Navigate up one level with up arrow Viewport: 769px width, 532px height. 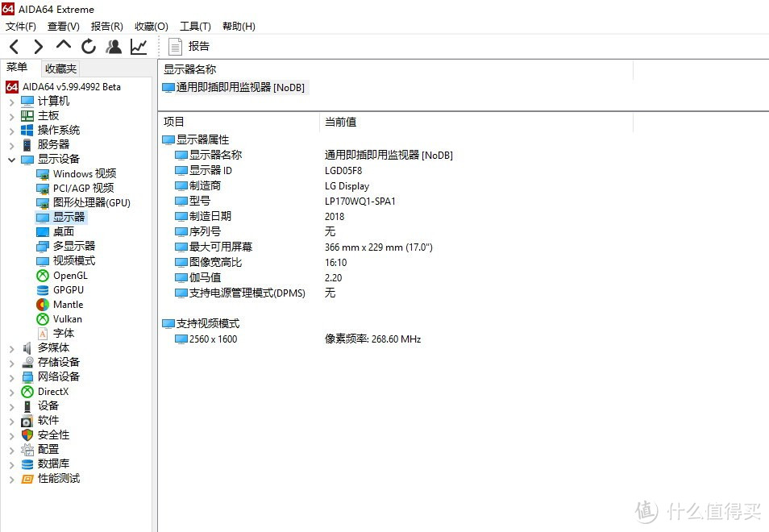[x=63, y=46]
